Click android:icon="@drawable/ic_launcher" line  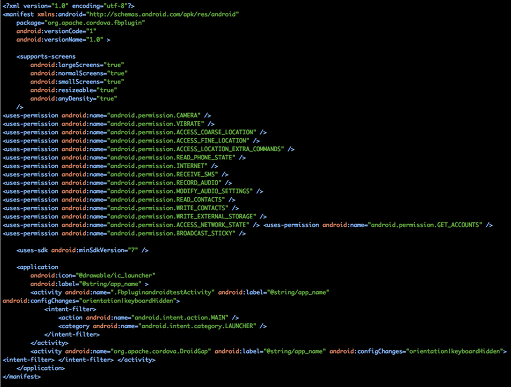[93, 276]
